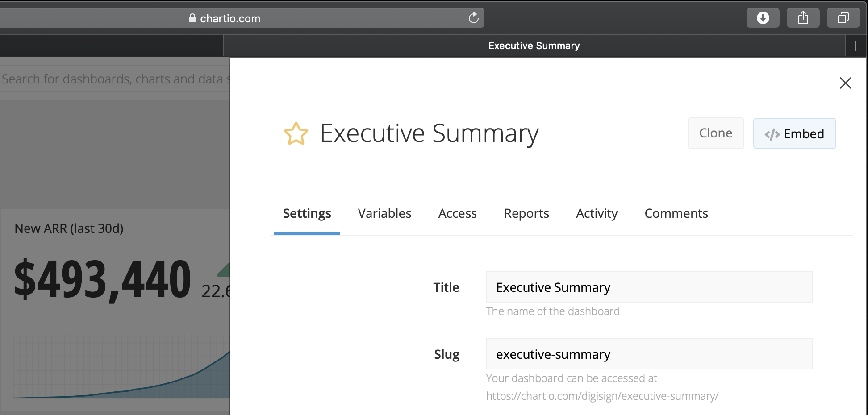Screen dimensions: 868x415
Task: Switch to the Settings tab
Action: [x=307, y=214]
